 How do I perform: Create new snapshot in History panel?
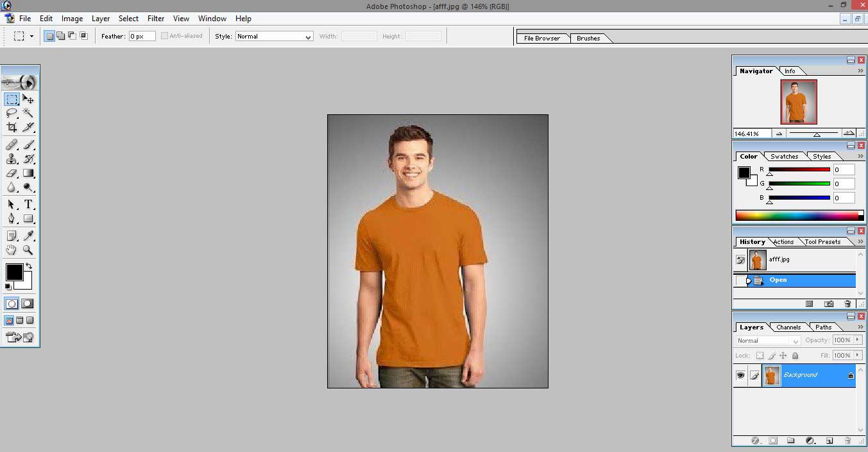coord(829,304)
